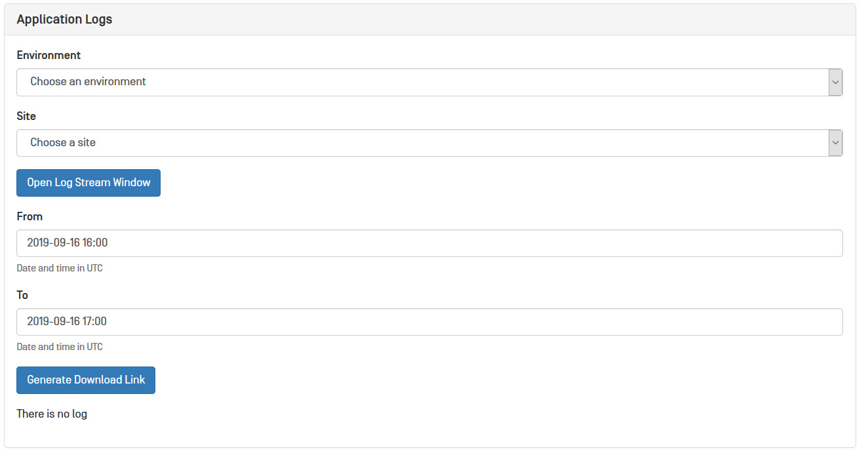868x455 pixels.
Task: Click the To field label
Action: tap(22, 295)
